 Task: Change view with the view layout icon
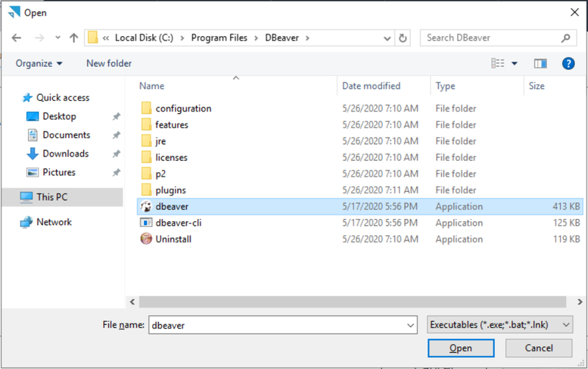498,63
